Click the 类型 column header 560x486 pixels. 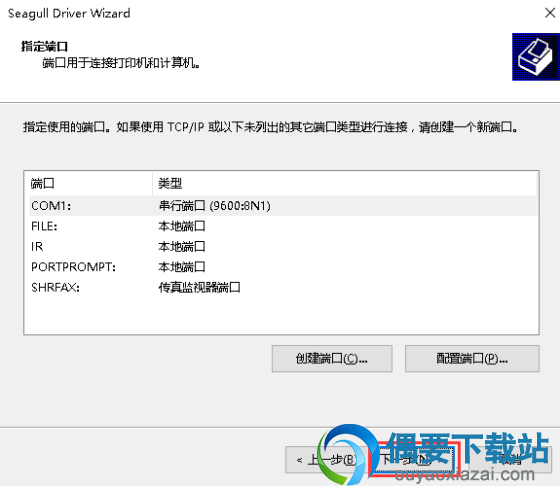(345, 184)
